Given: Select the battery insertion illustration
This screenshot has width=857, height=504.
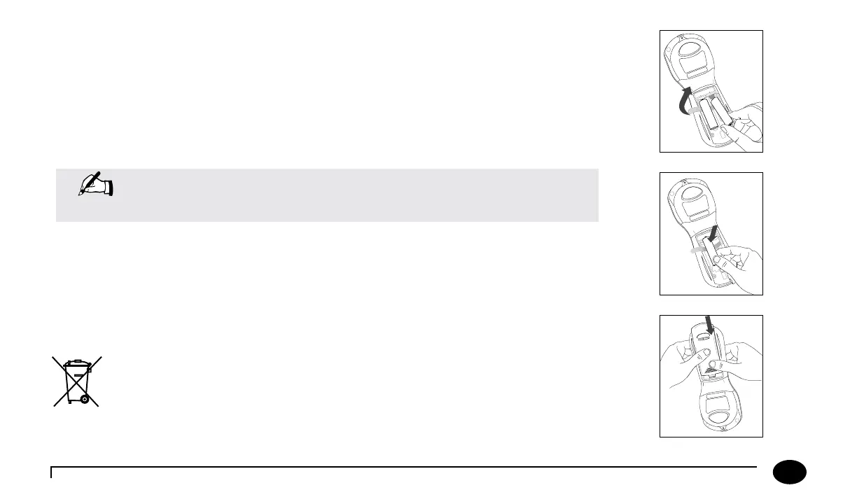Looking at the screenshot, I should [711, 234].
